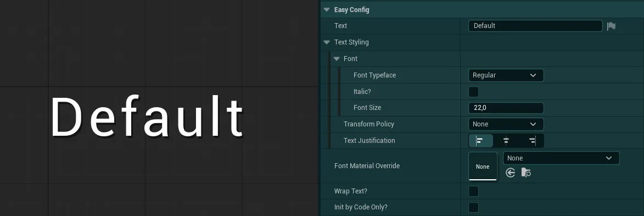The height and width of the screenshot is (216, 644).
Task: Browse to asset in content browser icon
Action: pyautogui.click(x=526, y=173)
